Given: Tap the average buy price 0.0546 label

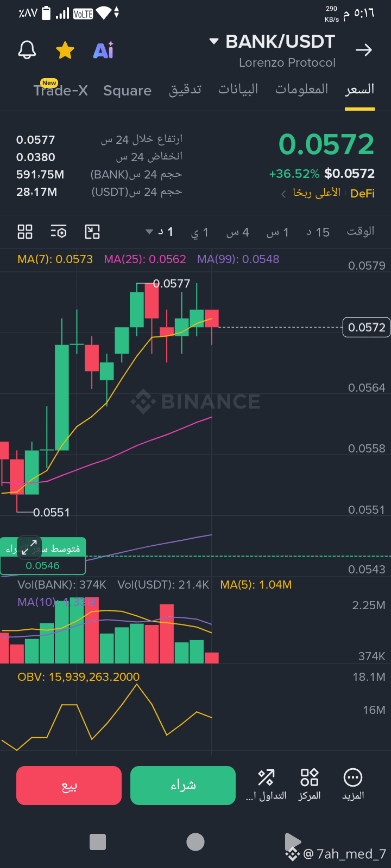Looking at the screenshot, I should coord(43,565).
